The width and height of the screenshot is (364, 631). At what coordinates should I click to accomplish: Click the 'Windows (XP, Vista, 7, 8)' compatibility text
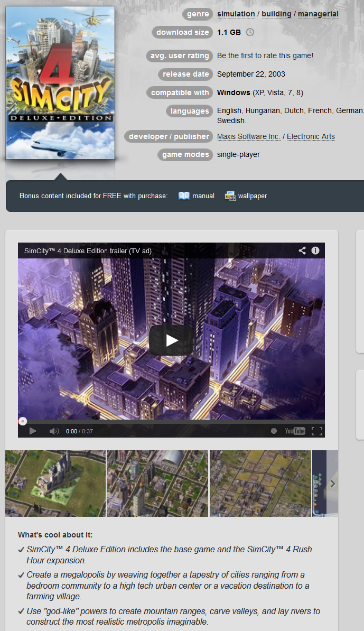[260, 92]
